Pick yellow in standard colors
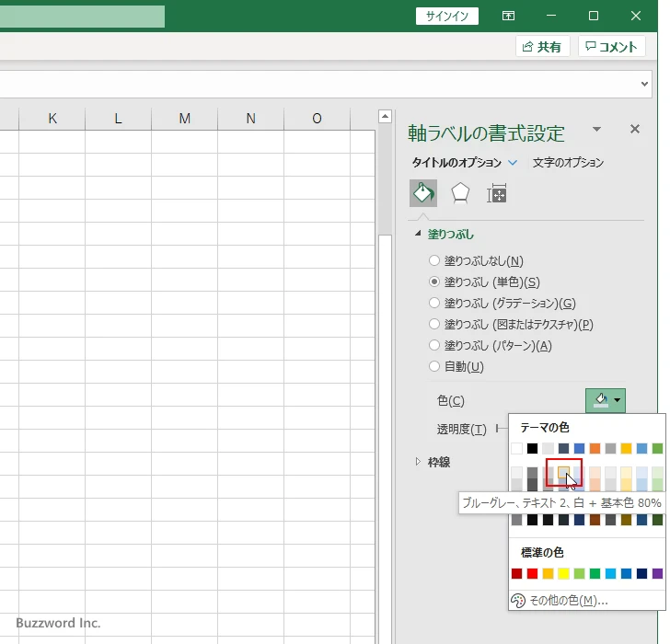 (563, 573)
